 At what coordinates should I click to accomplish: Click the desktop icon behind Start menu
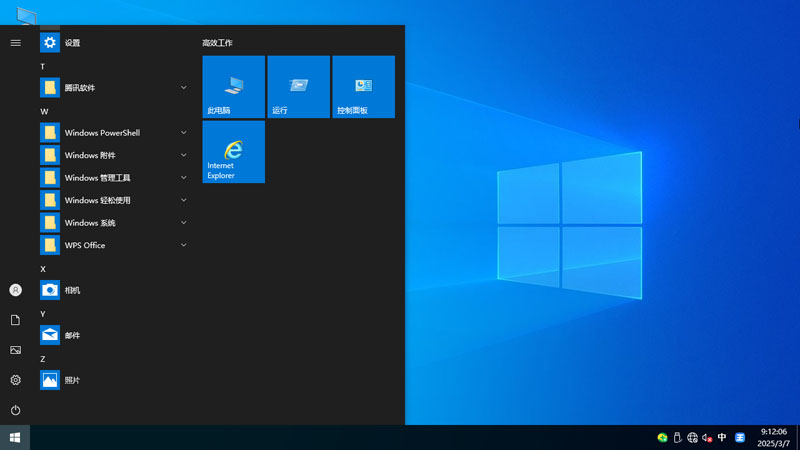point(27,16)
